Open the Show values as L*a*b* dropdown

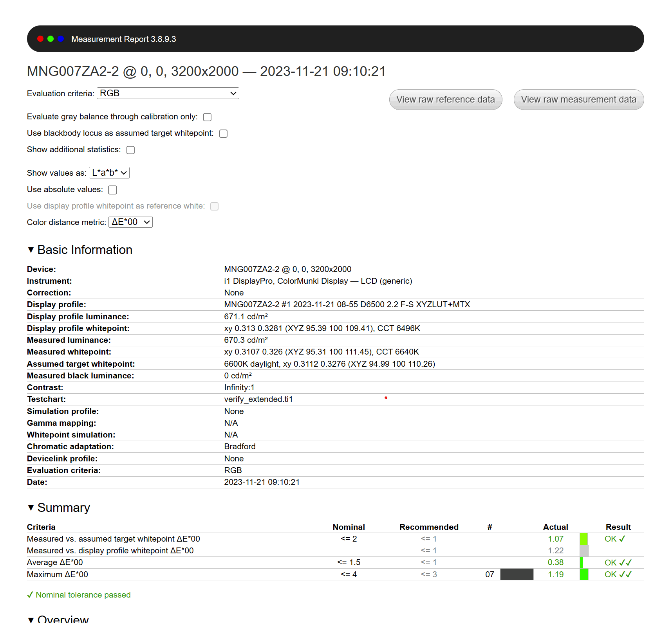pos(109,173)
